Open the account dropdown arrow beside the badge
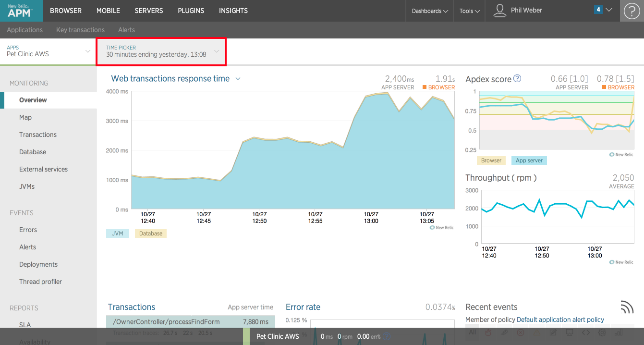The width and height of the screenshot is (644, 345). [x=609, y=10]
